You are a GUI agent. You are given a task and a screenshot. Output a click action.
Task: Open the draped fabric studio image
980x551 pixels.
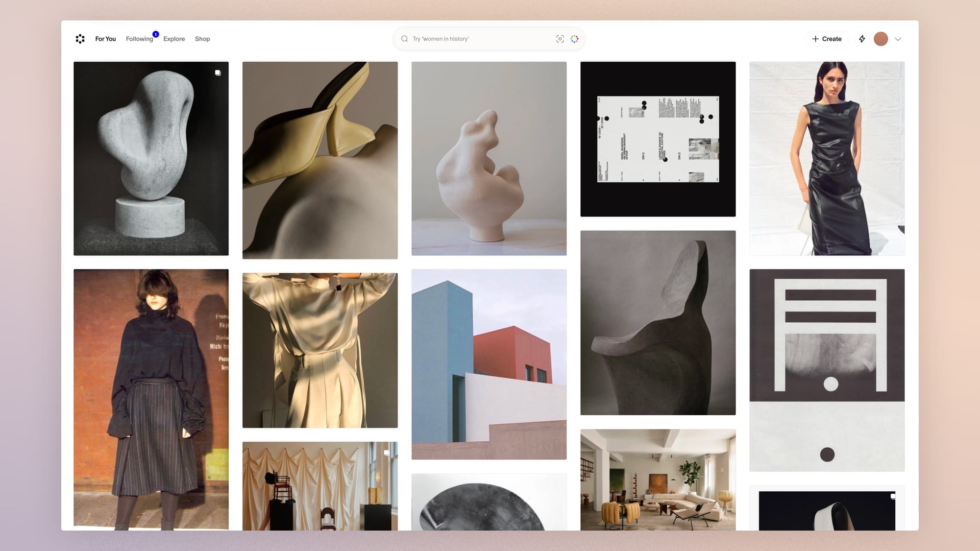point(320,486)
